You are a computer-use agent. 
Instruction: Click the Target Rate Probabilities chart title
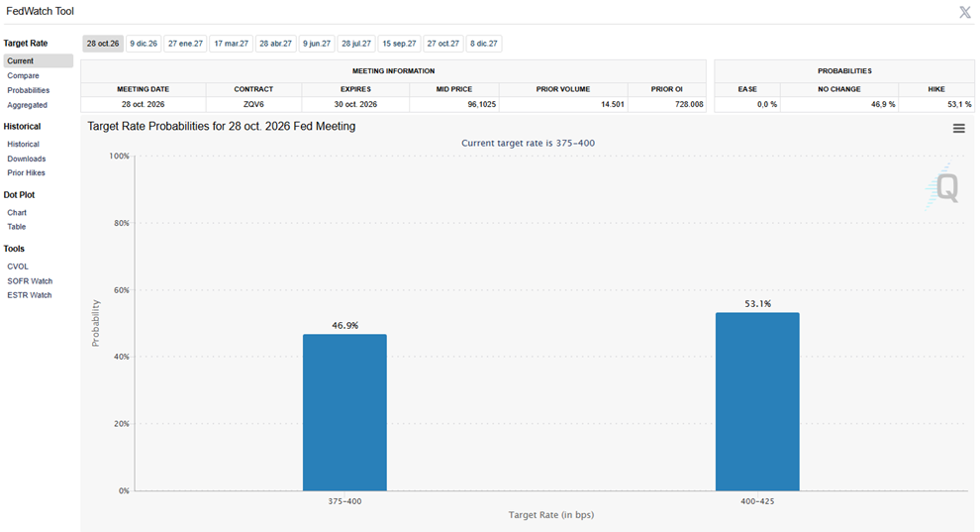click(222, 126)
